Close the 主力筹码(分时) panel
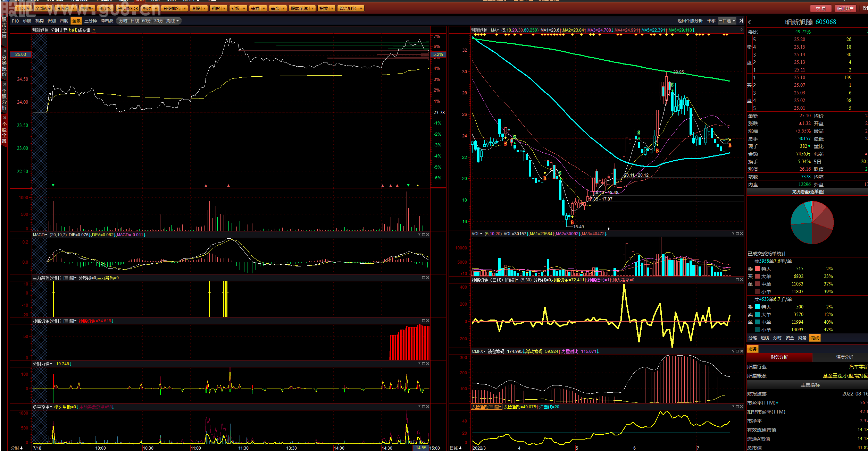Viewport: 868px width, 451px height. 428,278
